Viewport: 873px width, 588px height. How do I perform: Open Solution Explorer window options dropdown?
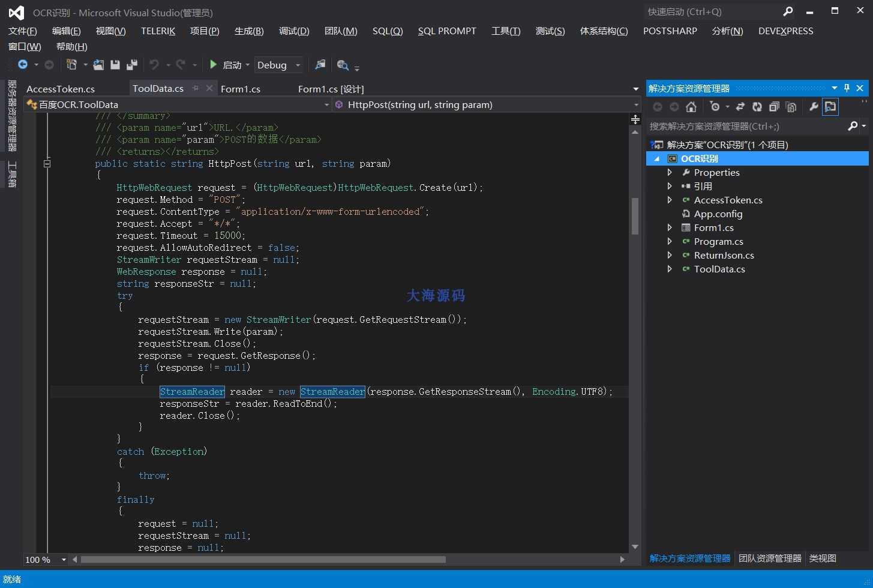[834, 88]
